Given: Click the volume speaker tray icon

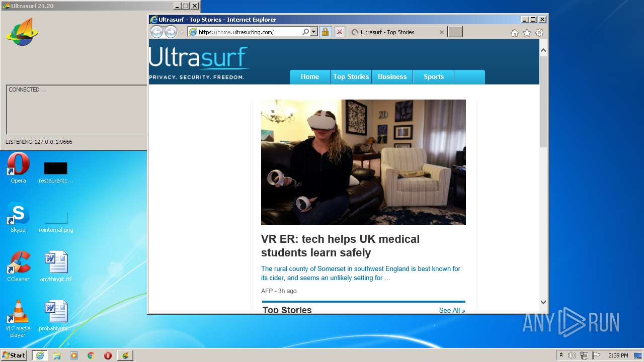Looking at the screenshot, I should (572, 355).
